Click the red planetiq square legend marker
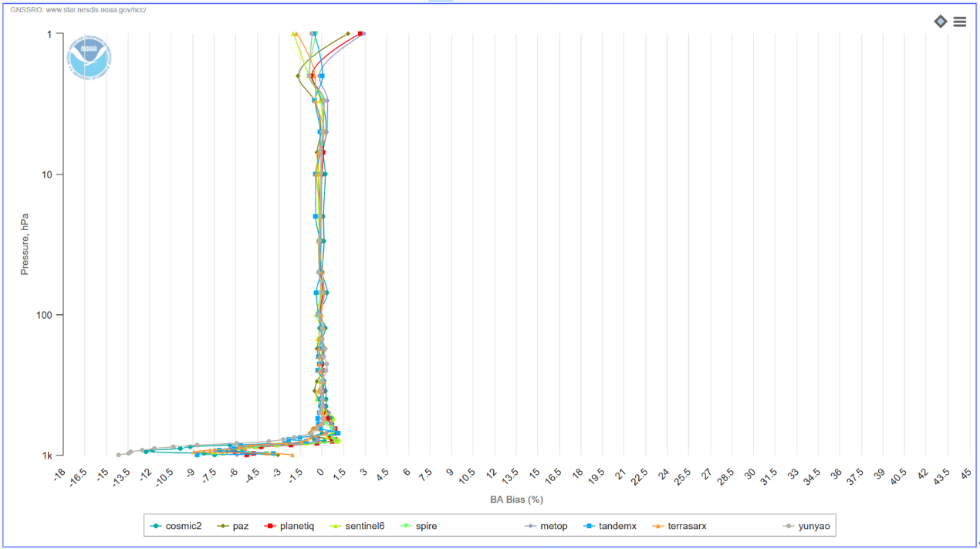This screenshot has height=549, width=980. pyautogui.click(x=271, y=527)
